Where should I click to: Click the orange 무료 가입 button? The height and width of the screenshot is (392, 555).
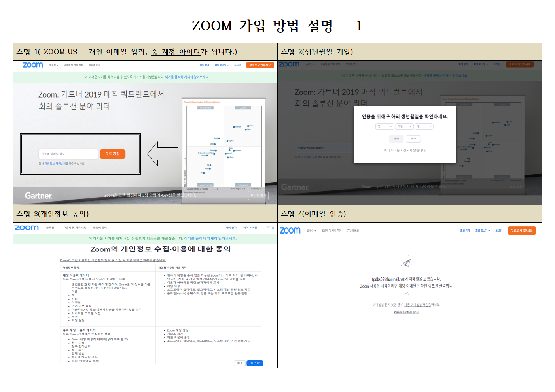pos(112,154)
